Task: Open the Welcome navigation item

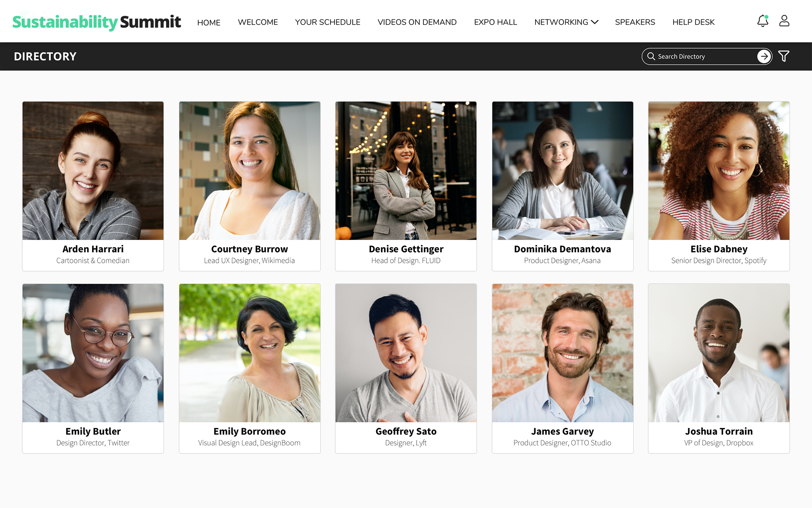Action: [x=258, y=22]
